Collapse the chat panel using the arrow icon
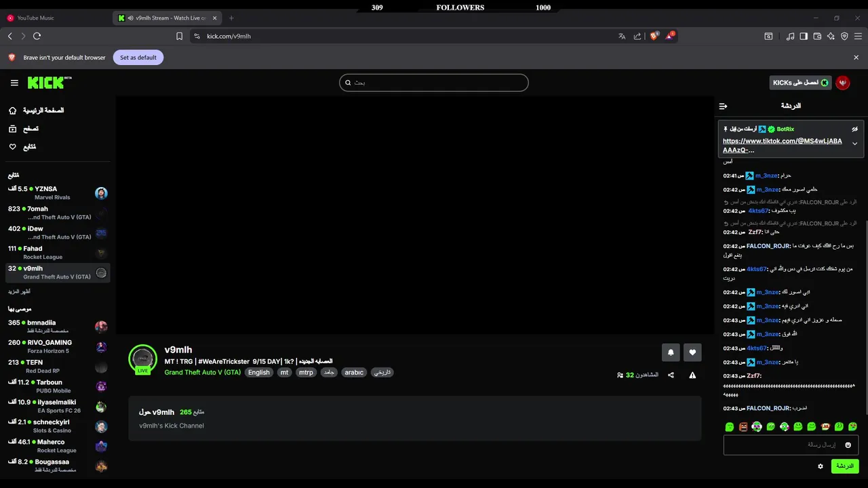The width and height of the screenshot is (868, 488). coord(723,106)
